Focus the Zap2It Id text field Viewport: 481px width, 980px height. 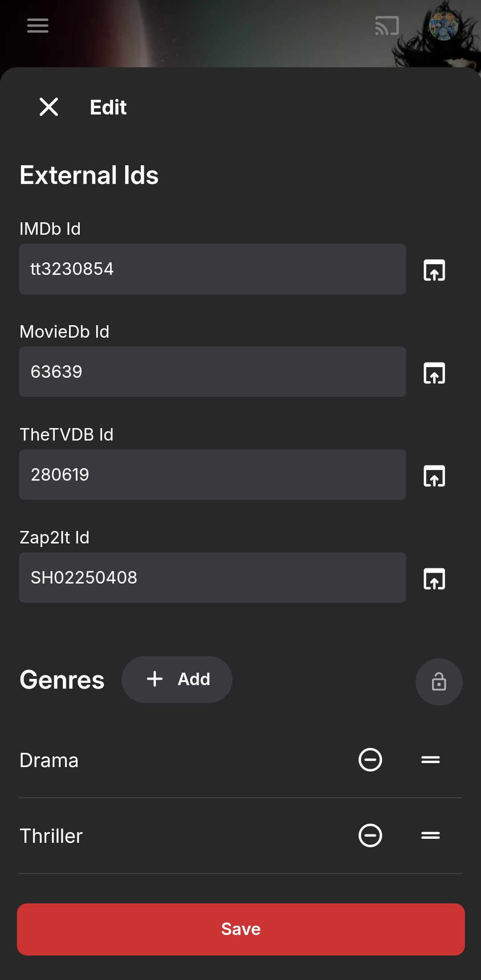pos(212,578)
